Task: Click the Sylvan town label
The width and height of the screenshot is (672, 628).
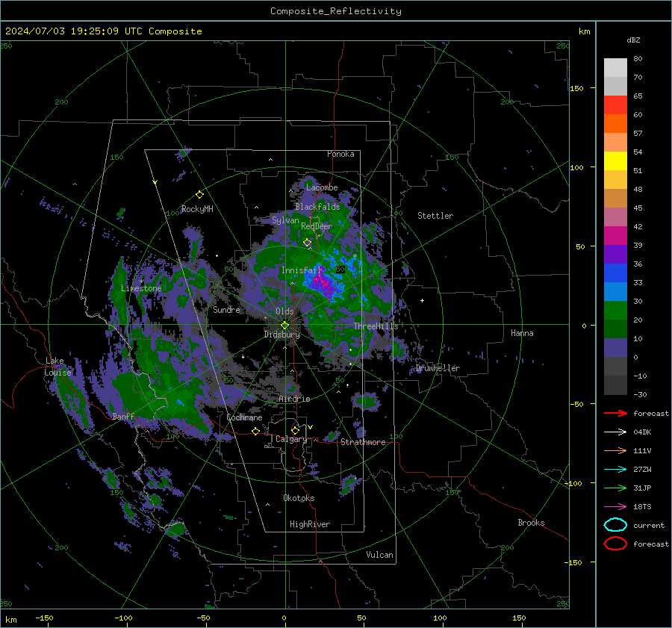Action: pyautogui.click(x=285, y=220)
